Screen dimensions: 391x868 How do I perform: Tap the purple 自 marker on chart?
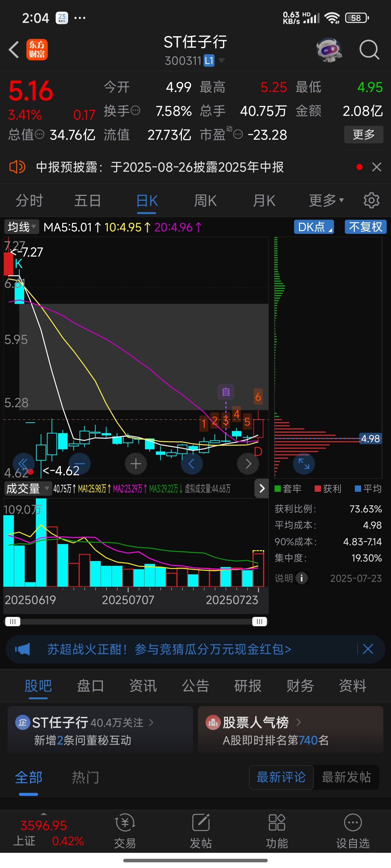pyautogui.click(x=226, y=391)
